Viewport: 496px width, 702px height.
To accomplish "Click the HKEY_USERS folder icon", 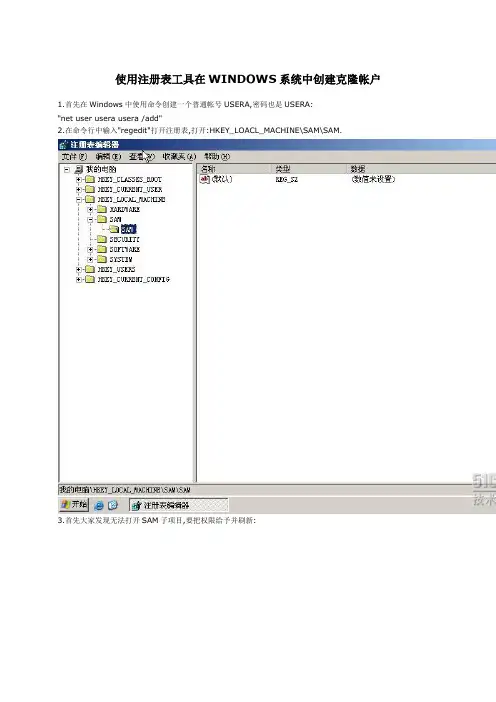I will click(90, 270).
